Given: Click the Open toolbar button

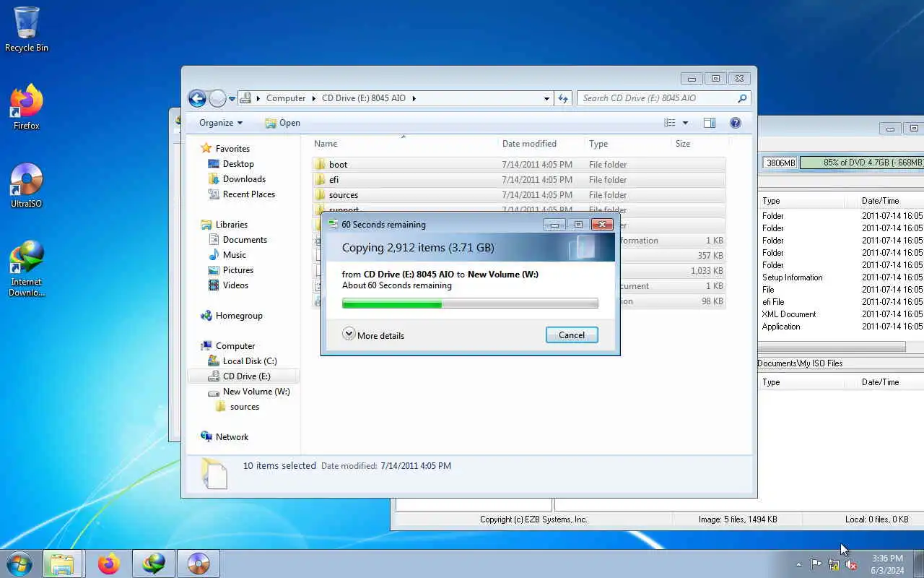Looking at the screenshot, I should pos(282,123).
